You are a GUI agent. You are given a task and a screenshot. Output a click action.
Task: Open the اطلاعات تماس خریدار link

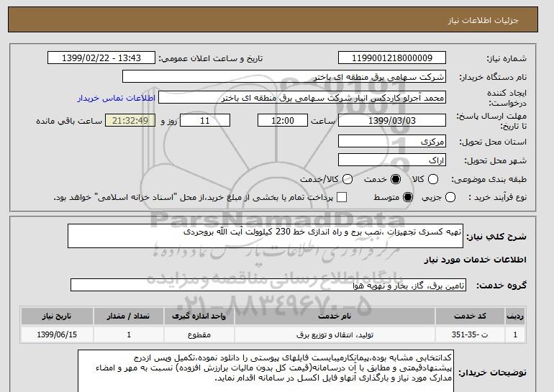tap(117, 98)
